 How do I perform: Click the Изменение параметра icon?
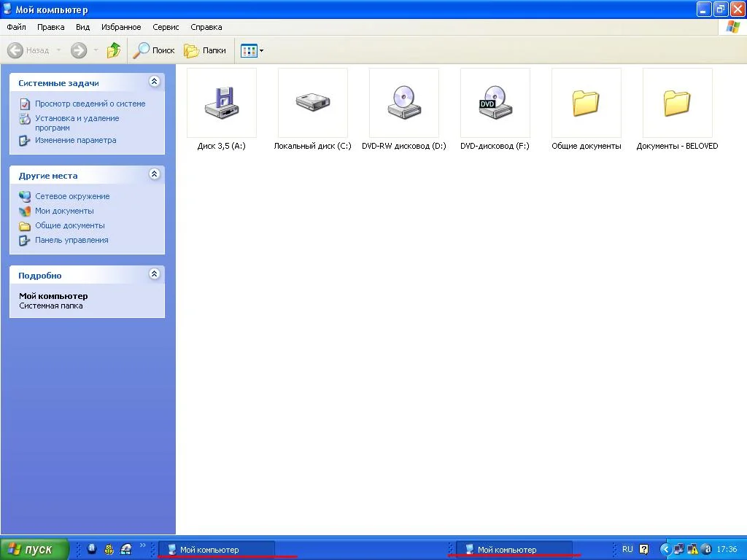pos(24,141)
